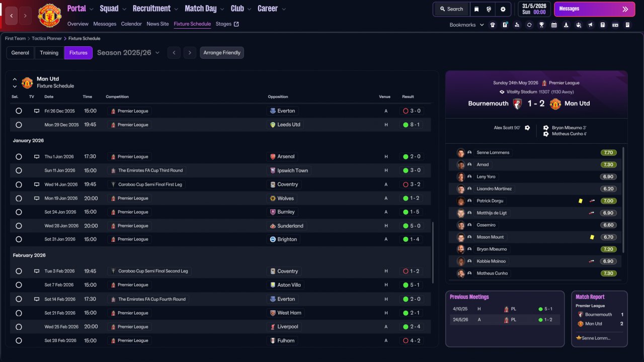This screenshot has height=362, width=644.
Task: Open the purple Messages button
Action: point(594,9)
